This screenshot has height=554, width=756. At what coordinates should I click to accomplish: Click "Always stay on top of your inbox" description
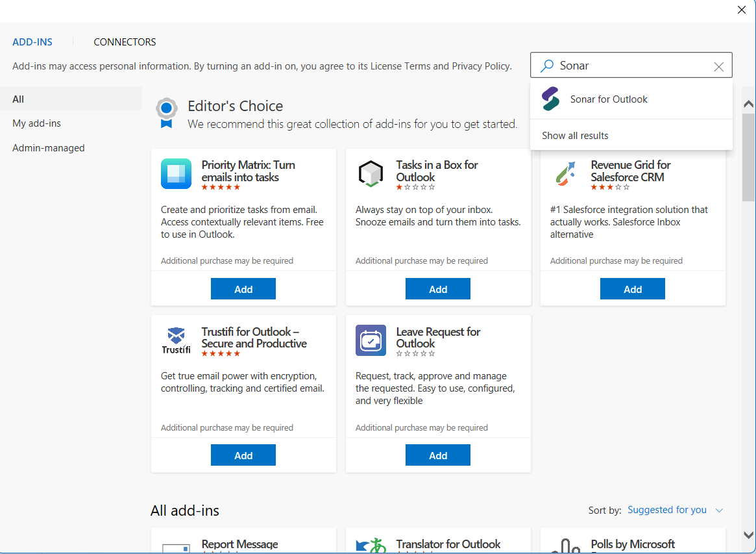coord(438,216)
